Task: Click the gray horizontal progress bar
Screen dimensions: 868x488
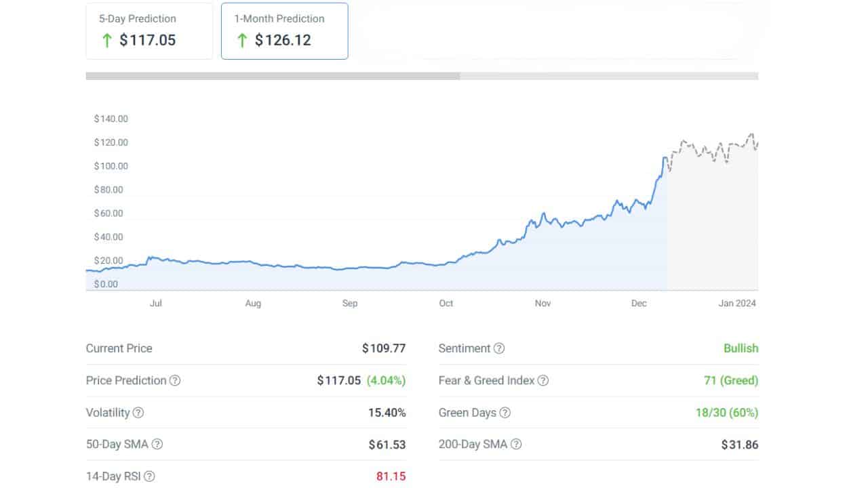Action: [x=422, y=76]
